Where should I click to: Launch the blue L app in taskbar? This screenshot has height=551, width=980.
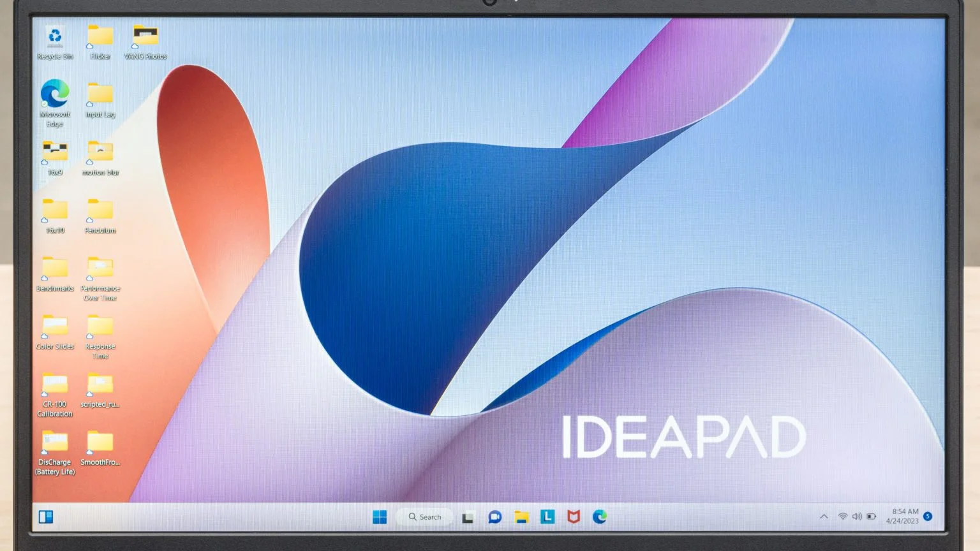coord(547,517)
